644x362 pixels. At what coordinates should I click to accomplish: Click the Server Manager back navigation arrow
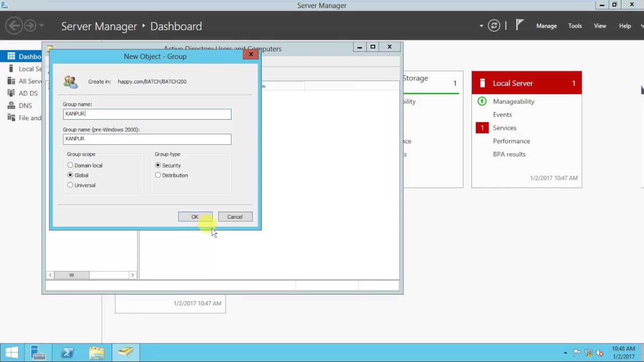[14, 26]
